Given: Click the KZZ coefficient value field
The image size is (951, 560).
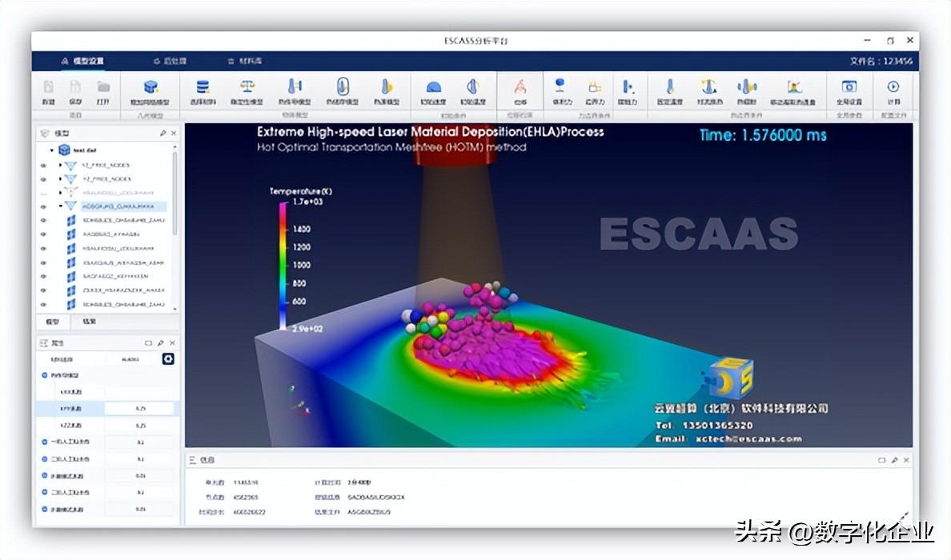Looking at the screenshot, I should point(141,426).
